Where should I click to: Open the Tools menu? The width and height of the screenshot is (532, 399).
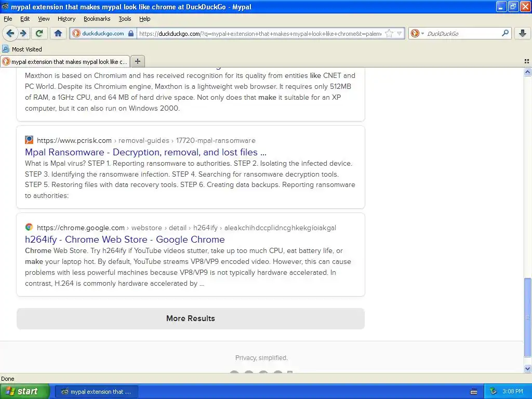pos(125,19)
